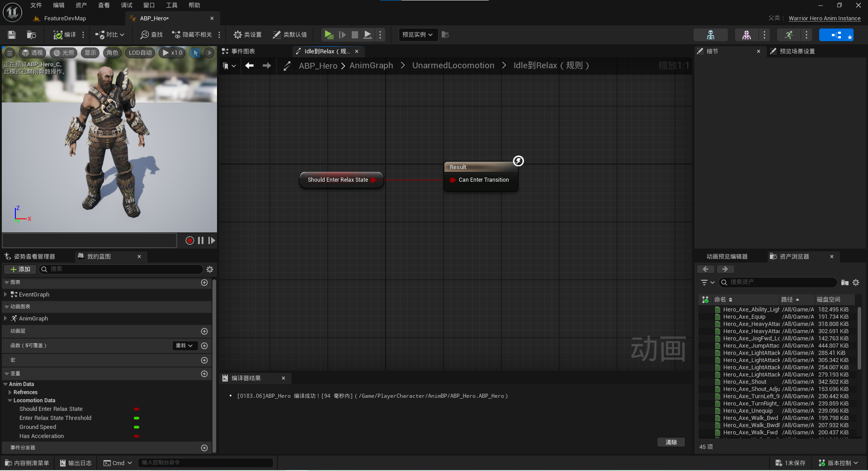868x471 pixels.
Task: Open the 光照 lighting mode menu
Action: pyautogui.click(x=64, y=53)
